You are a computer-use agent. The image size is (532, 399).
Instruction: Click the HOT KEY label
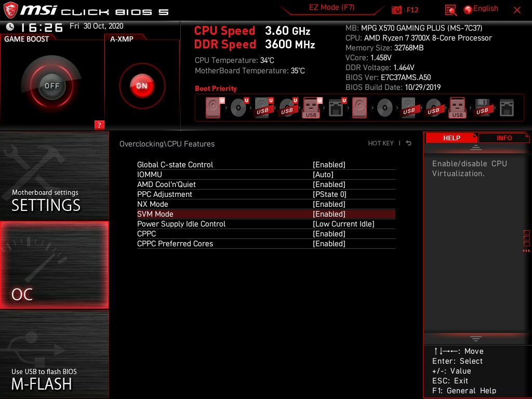(381, 143)
